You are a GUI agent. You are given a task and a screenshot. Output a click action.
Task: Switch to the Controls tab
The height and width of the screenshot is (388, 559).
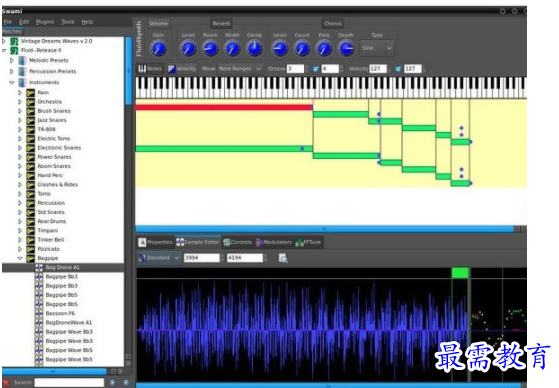coord(237,242)
